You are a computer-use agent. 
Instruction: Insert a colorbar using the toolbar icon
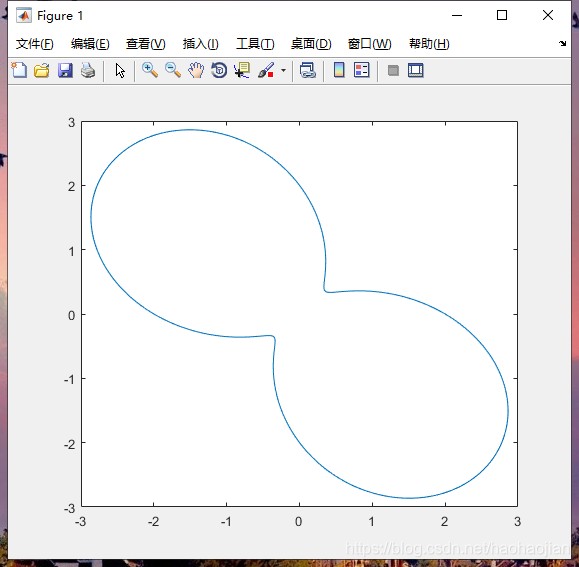(339, 70)
